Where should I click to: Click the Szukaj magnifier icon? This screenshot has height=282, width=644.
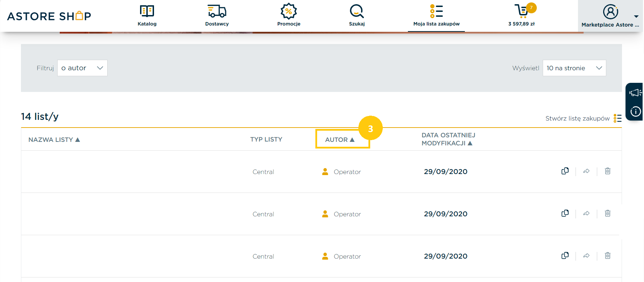tap(357, 11)
